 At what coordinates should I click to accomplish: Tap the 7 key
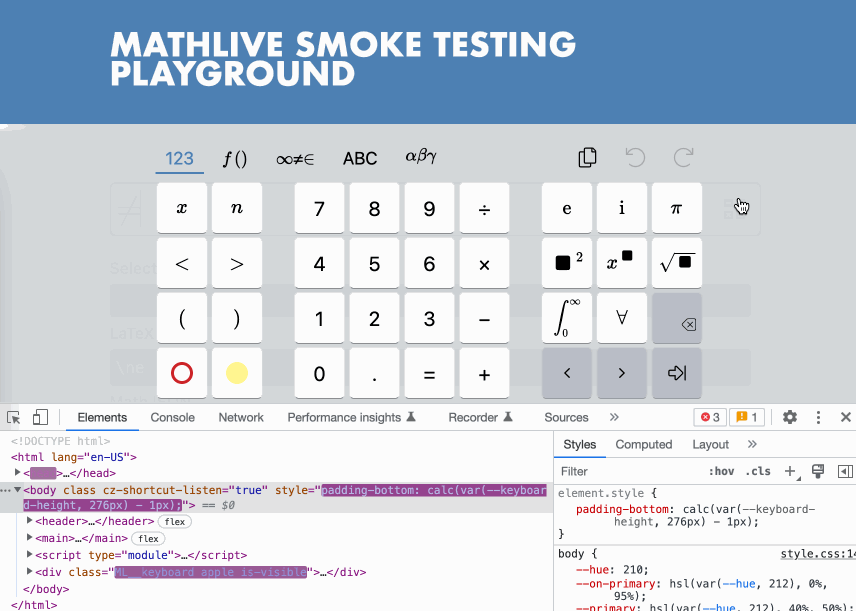pyautogui.click(x=319, y=208)
